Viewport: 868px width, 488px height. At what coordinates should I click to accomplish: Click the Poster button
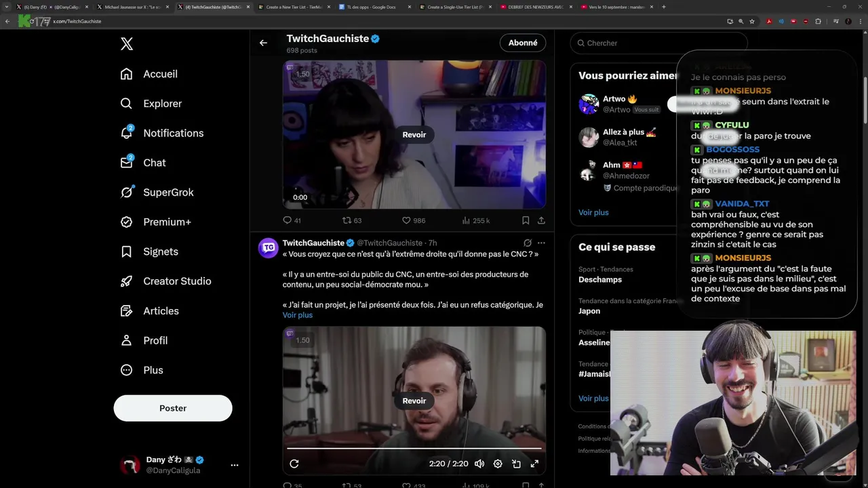[x=173, y=408]
